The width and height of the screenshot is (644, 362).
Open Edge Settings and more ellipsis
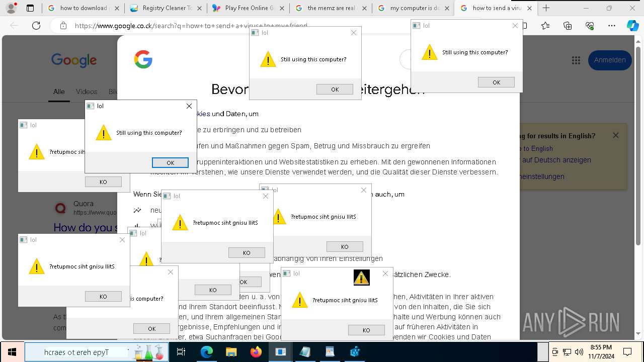611,26
